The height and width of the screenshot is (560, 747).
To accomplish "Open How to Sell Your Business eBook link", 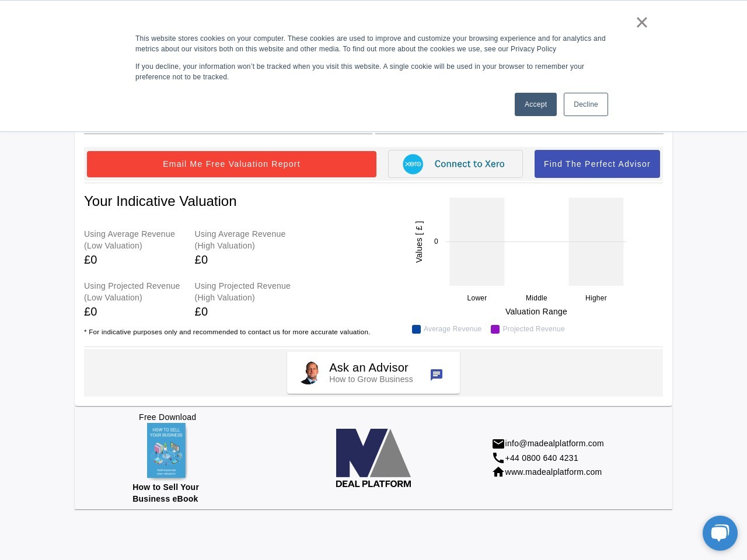I will pos(166,493).
